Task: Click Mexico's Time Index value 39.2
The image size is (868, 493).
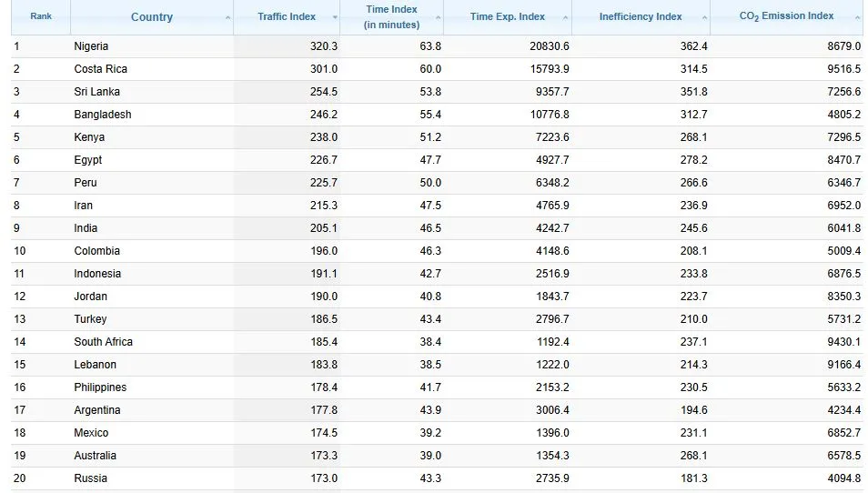Action: (430, 433)
